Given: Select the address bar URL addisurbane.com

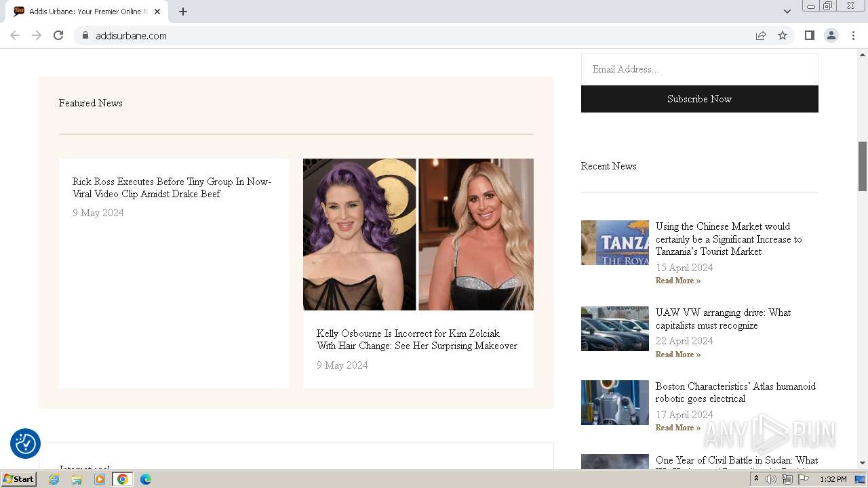Looking at the screenshot, I should click(131, 36).
